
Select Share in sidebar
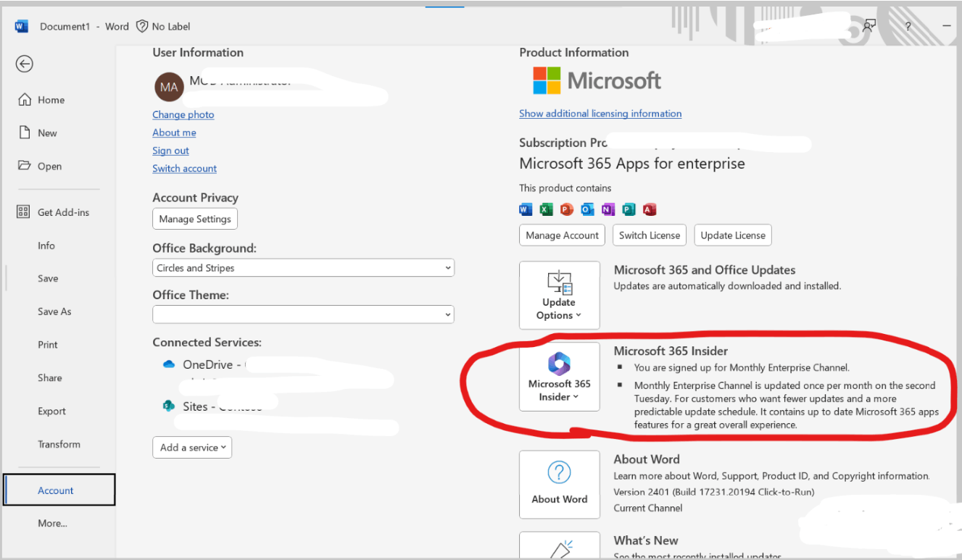pos(50,377)
